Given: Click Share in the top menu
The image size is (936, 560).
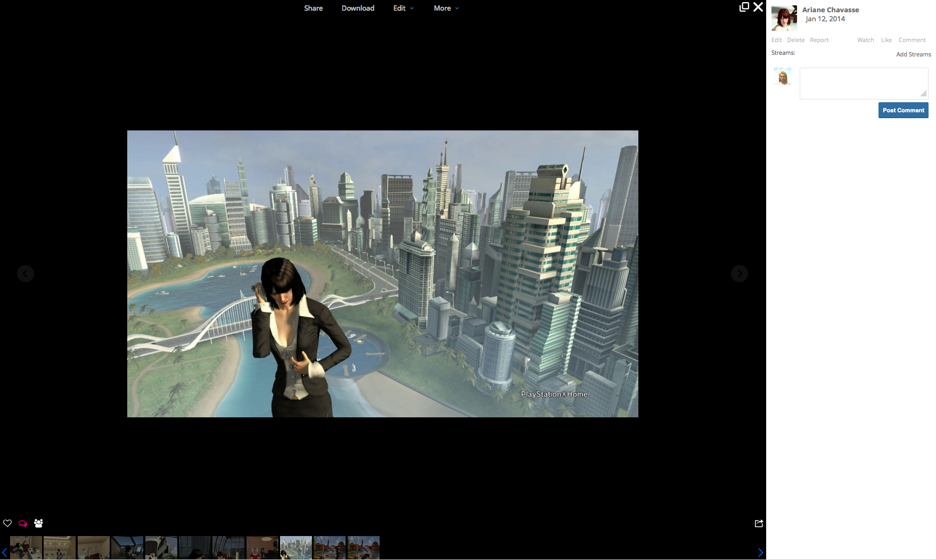Looking at the screenshot, I should tap(314, 8).
